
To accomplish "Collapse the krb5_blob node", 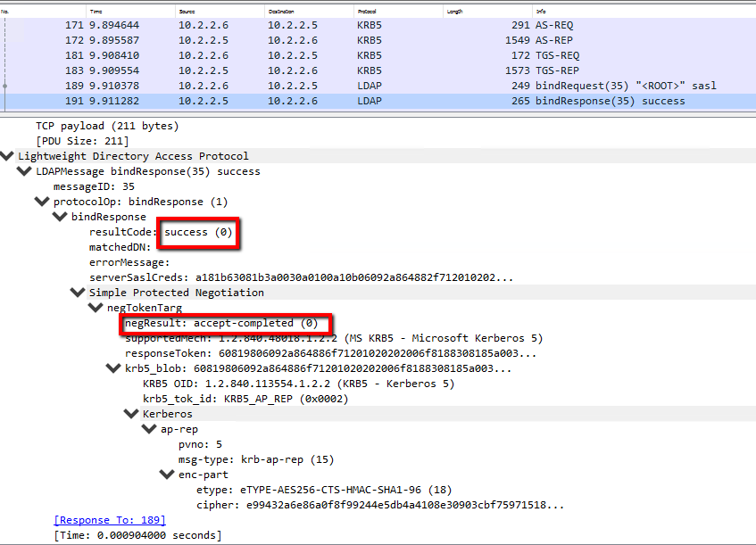I will tap(112, 368).
